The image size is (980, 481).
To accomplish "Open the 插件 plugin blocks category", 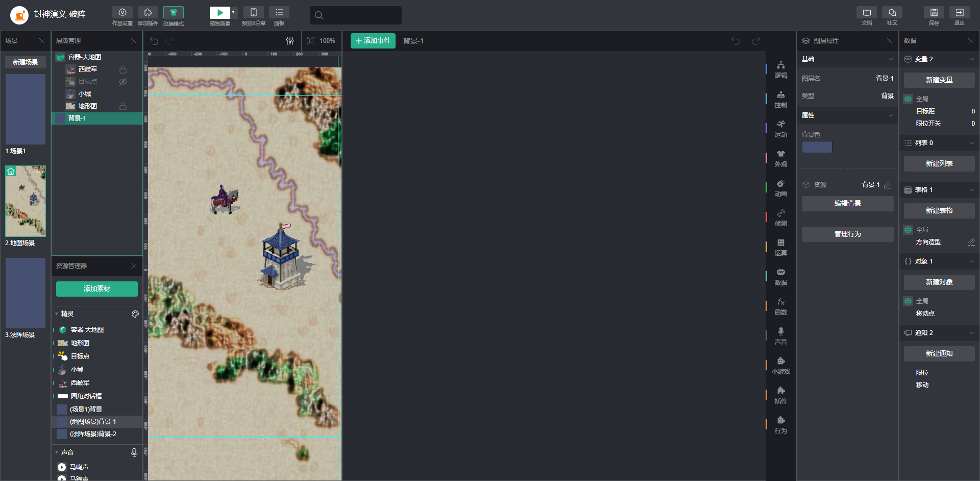I will click(781, 396).
